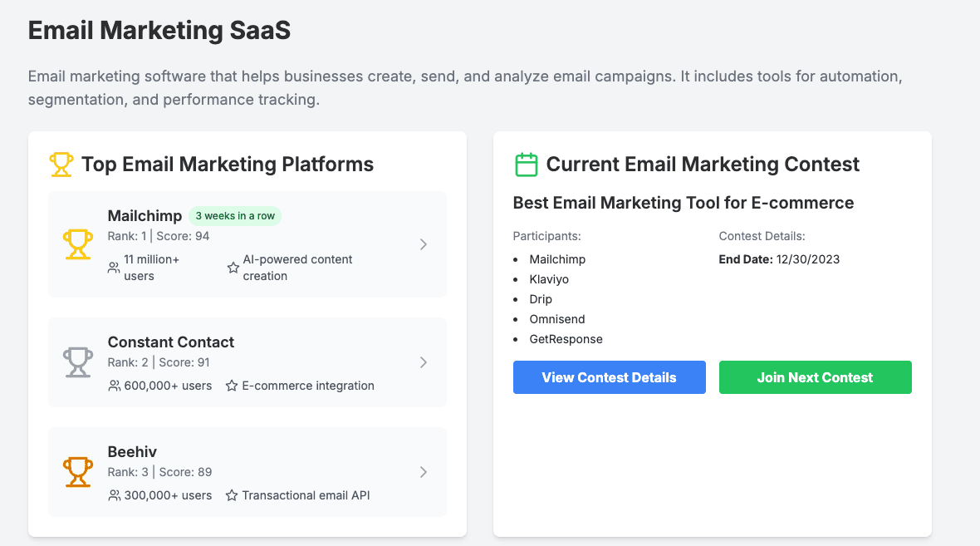The image size is (980, 546).
Task: Click the 'Rank: 1 | Score: 94' text
Action: (158, 236)
